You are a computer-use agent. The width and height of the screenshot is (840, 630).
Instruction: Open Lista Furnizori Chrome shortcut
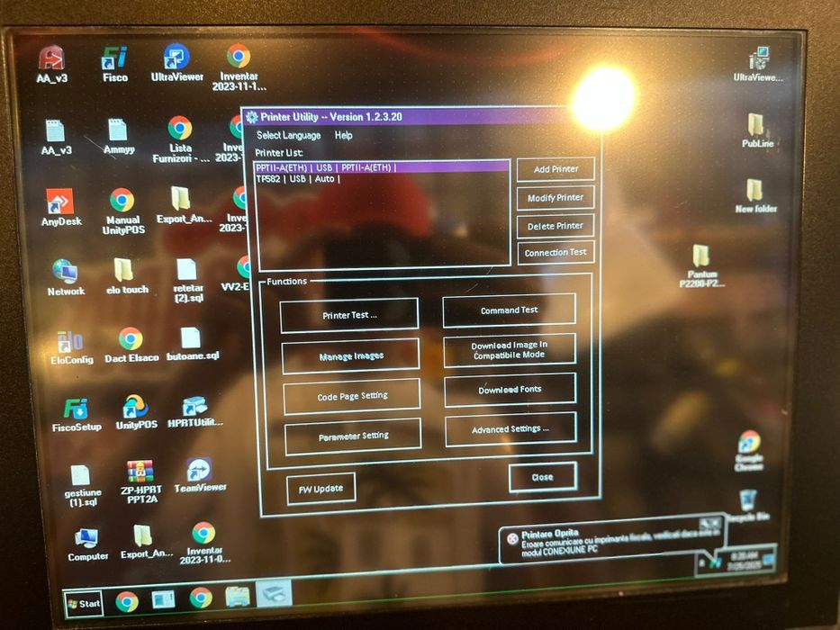(181, 139)
